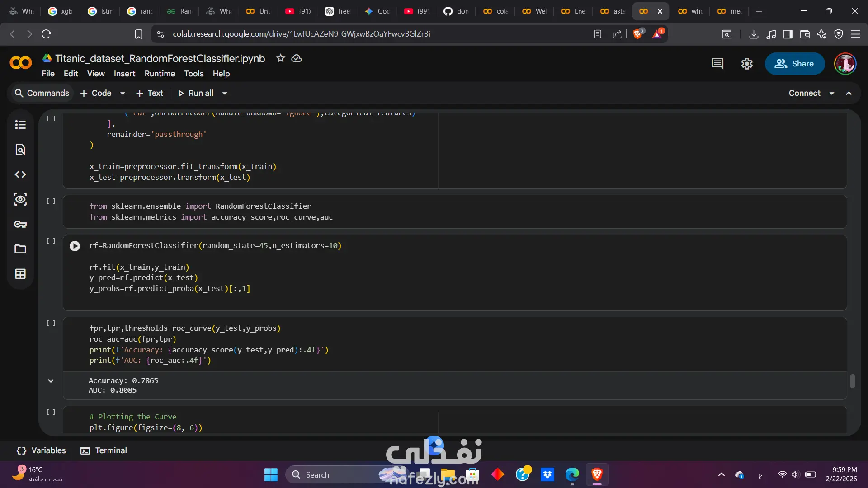Open the Table of contents sidebar icon
Viewport: 868px width, 488px height.
20,125
